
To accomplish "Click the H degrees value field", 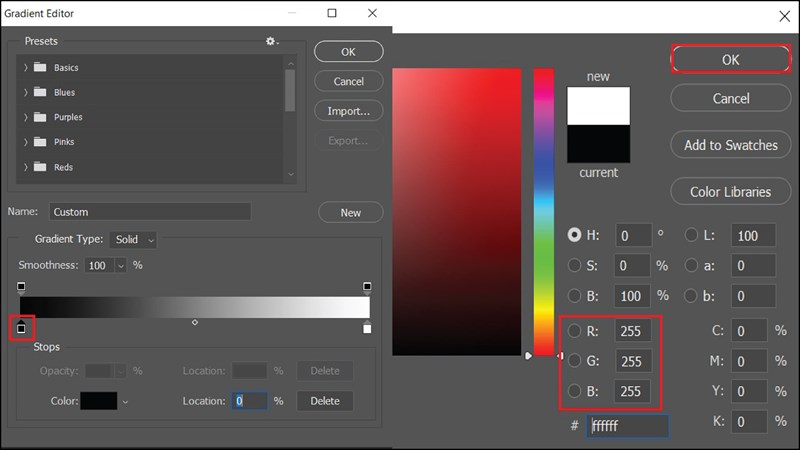I will [633, 235].
